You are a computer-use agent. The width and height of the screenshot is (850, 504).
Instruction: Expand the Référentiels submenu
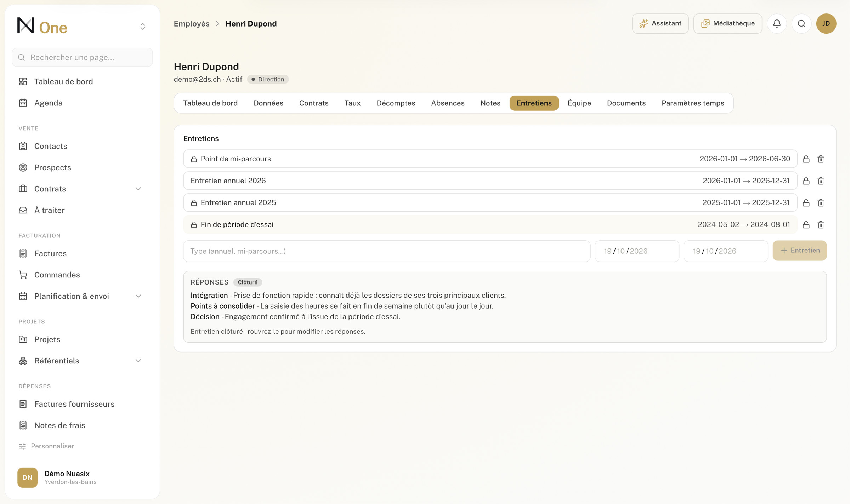(138, 361)
